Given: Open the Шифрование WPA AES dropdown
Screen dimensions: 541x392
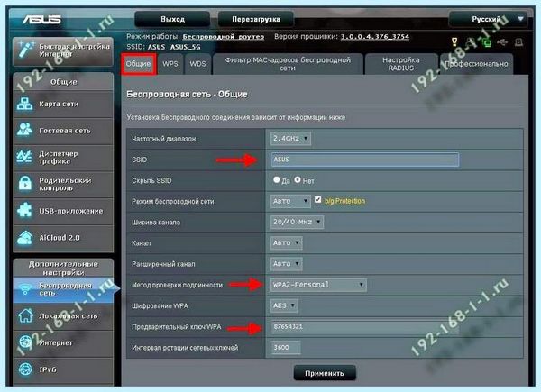Looking at the screenshot, I should coord(284,305).
